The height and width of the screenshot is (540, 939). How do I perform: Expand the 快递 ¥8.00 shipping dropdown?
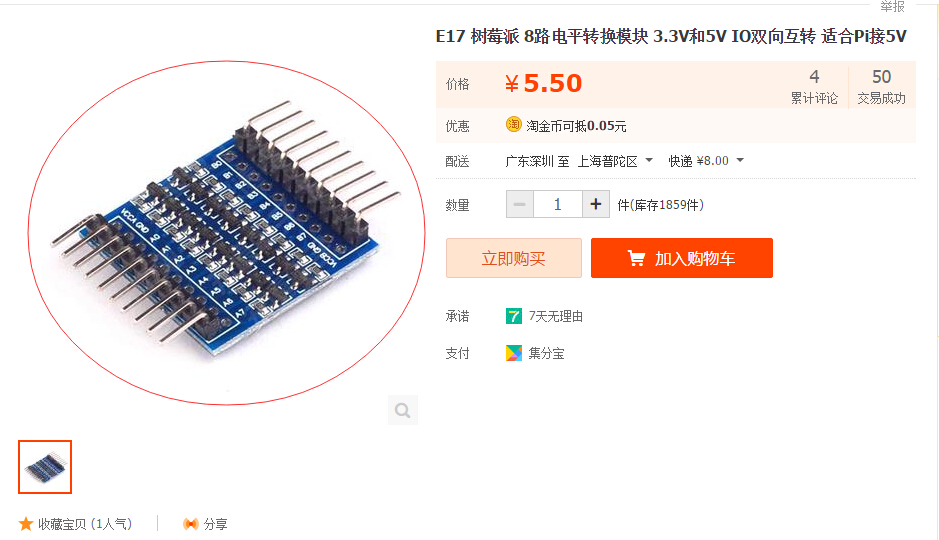(x=706, y=161)
